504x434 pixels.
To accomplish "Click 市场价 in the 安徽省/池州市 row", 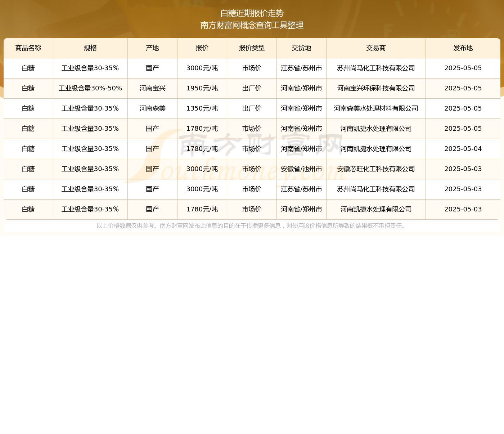I will (x=252, y=169).
